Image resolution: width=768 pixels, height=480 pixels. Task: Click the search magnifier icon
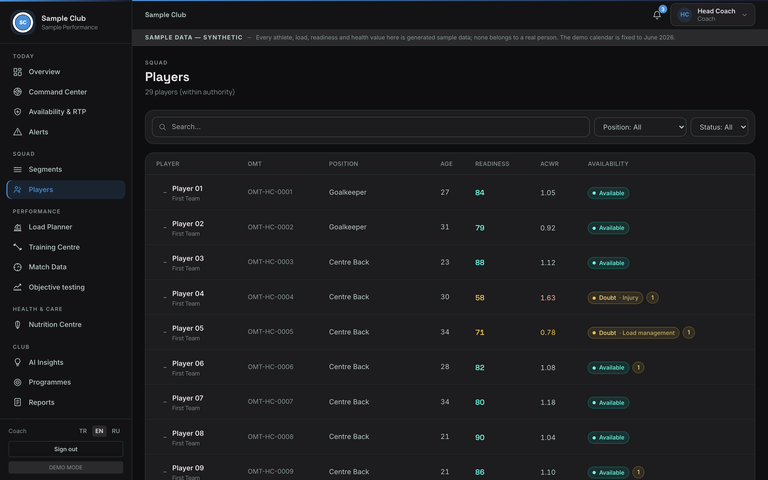(163, 127)
